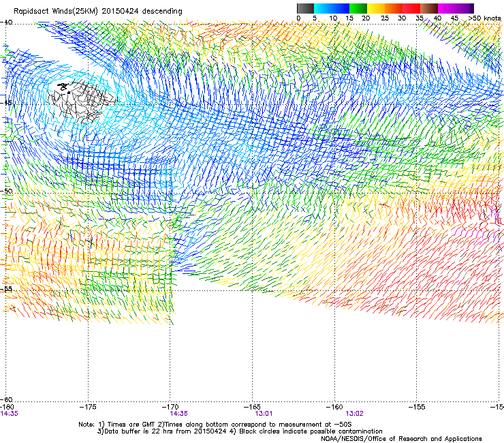504x443 pixels.
Task: Click the latitude label -40
Action: (x=6, y=22)
